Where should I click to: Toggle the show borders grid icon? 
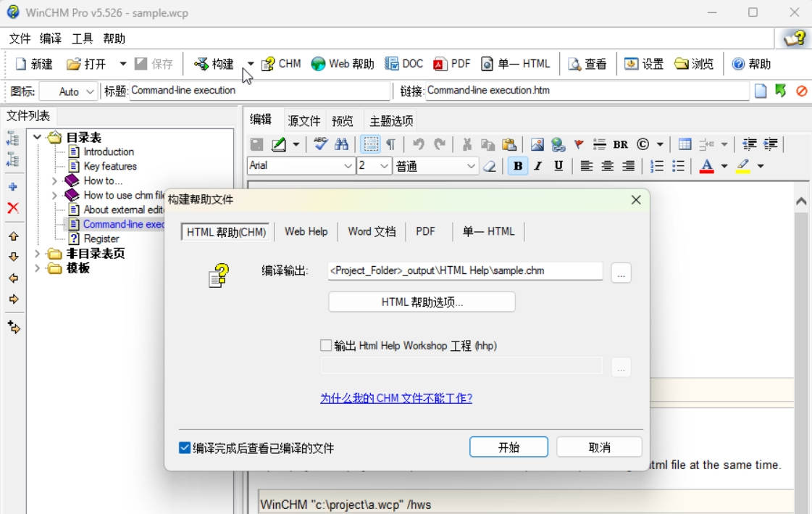370,144
